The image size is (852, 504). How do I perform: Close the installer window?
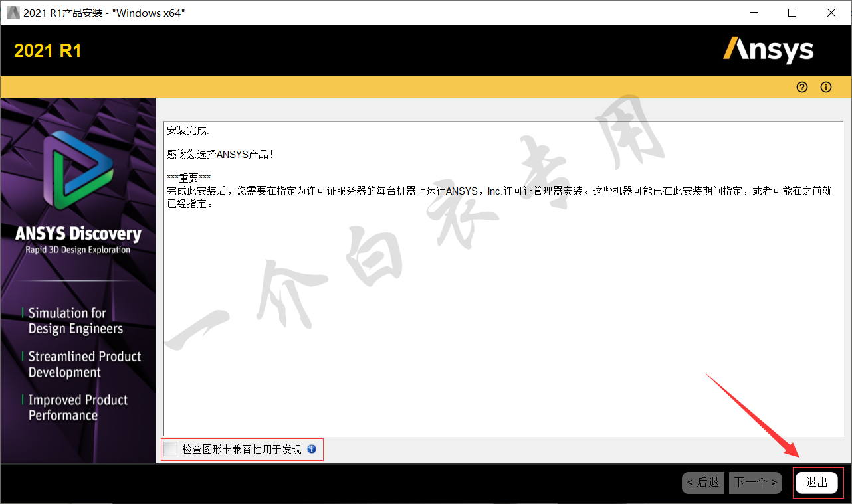831,13
